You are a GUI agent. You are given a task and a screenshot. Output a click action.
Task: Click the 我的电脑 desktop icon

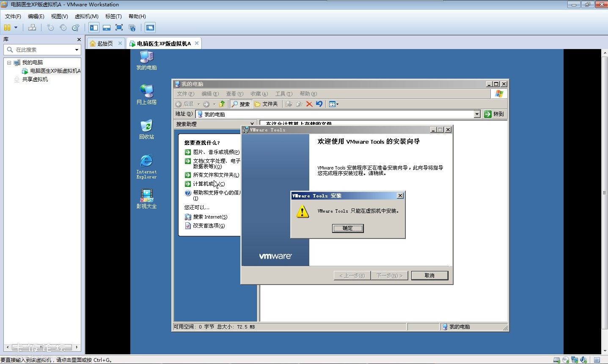[147, 60]
